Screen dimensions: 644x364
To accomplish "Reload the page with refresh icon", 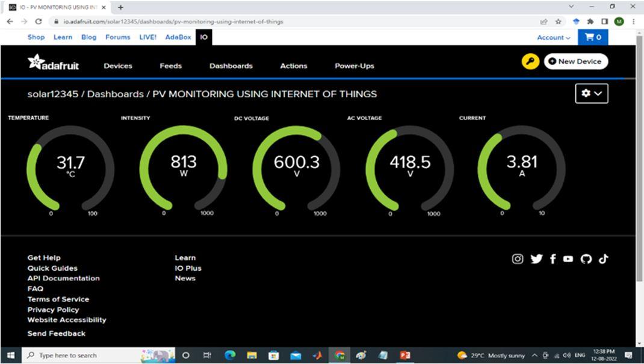I will point(39,21).
